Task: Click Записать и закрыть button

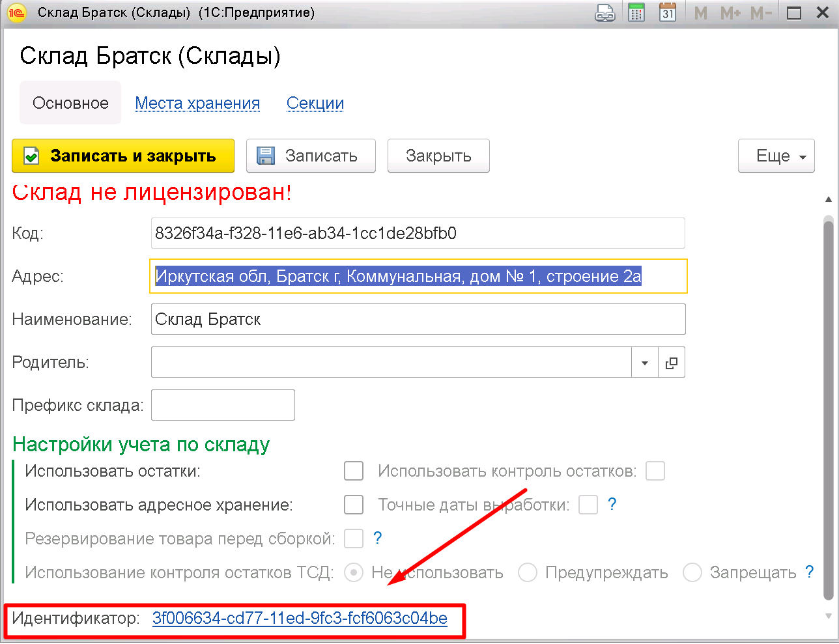Action: 123,156
